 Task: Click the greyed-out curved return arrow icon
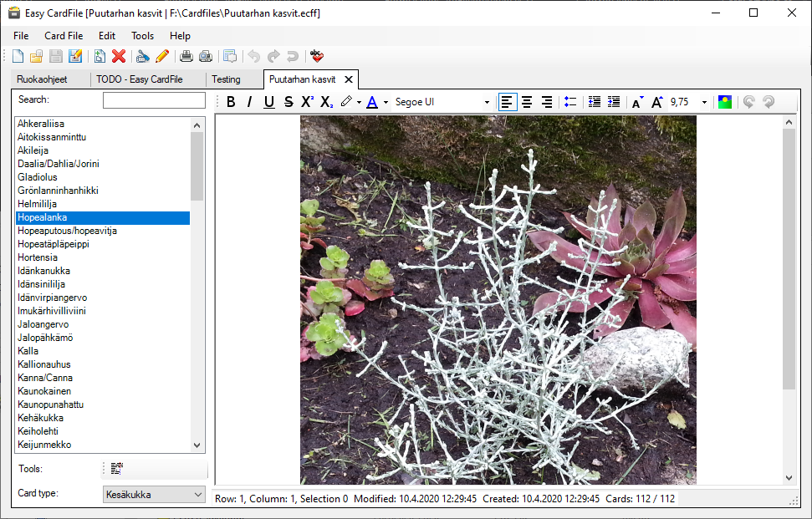293,56
